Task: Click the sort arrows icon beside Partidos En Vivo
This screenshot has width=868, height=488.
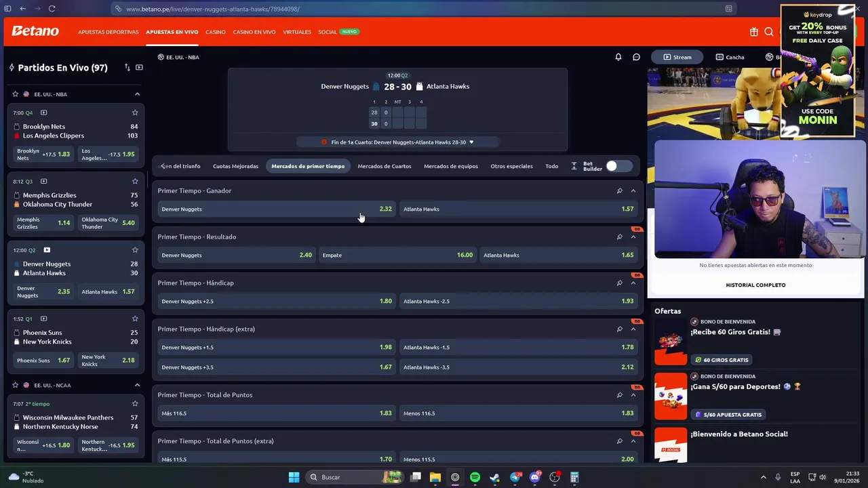Action: 127,67
